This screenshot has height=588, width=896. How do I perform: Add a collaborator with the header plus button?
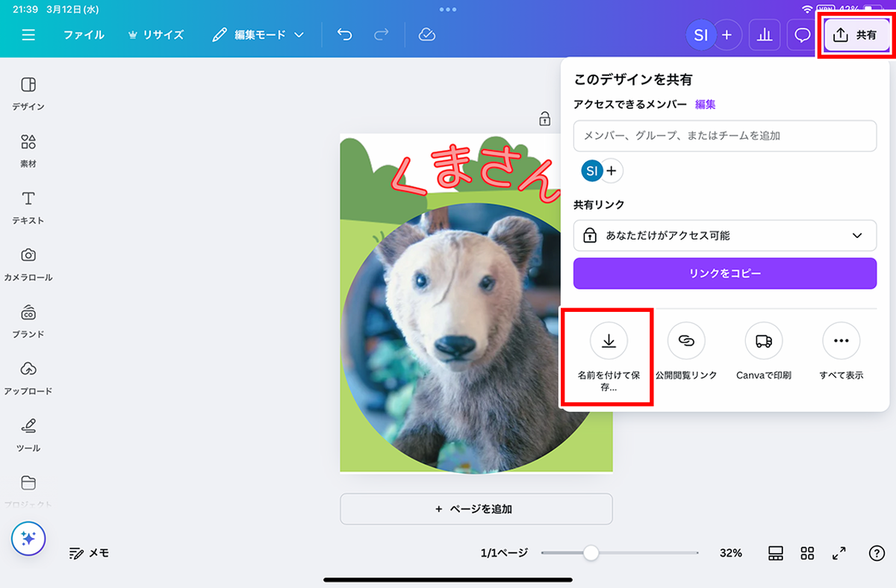click(x=727, y=35)
